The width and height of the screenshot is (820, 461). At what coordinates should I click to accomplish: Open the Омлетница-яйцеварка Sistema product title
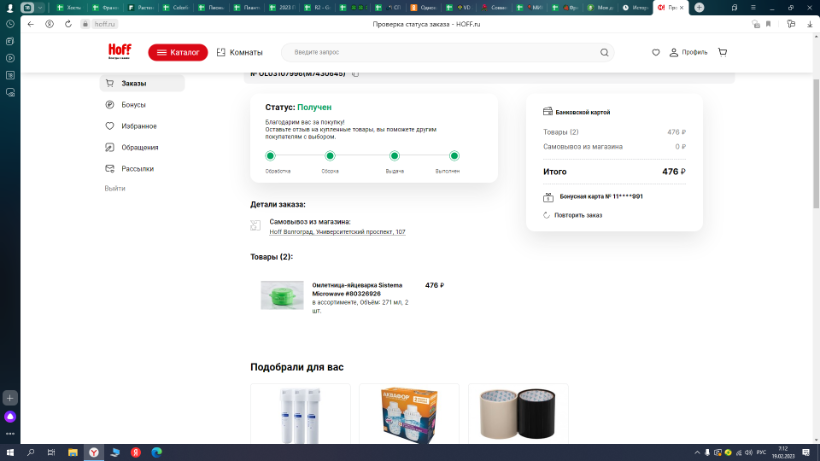[357, 289]
